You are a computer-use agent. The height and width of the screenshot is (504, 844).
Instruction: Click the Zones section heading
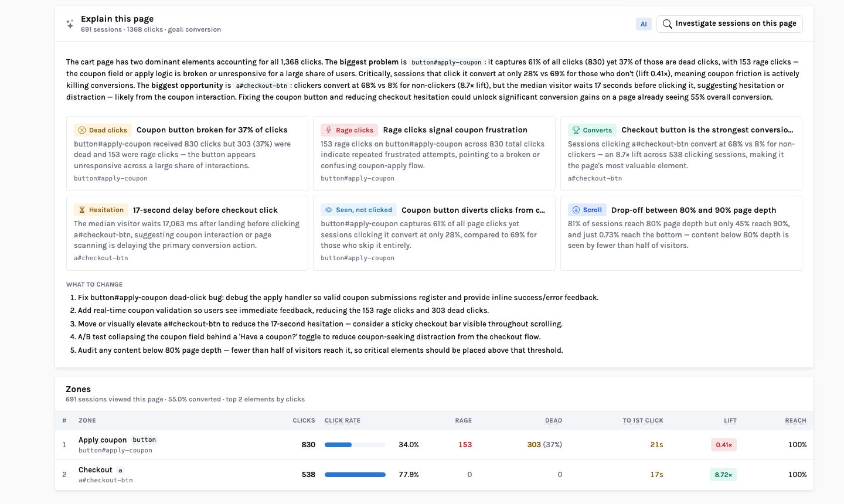(x=78, y=389)
